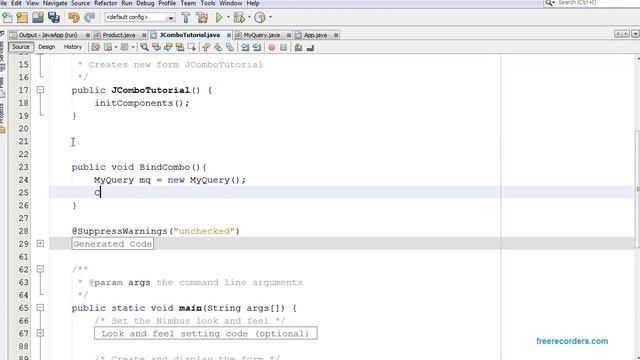Switch to the App.java tab
The height and width of the screenshot is (360, 640).
(x=315, y=35)
